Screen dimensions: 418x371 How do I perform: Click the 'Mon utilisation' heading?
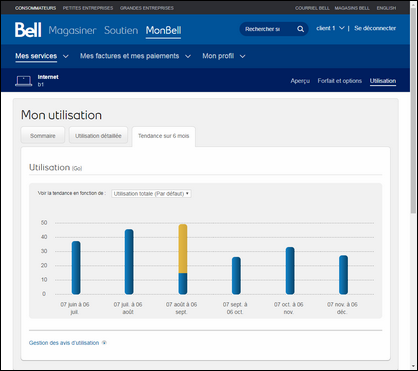tap(61, 115)
